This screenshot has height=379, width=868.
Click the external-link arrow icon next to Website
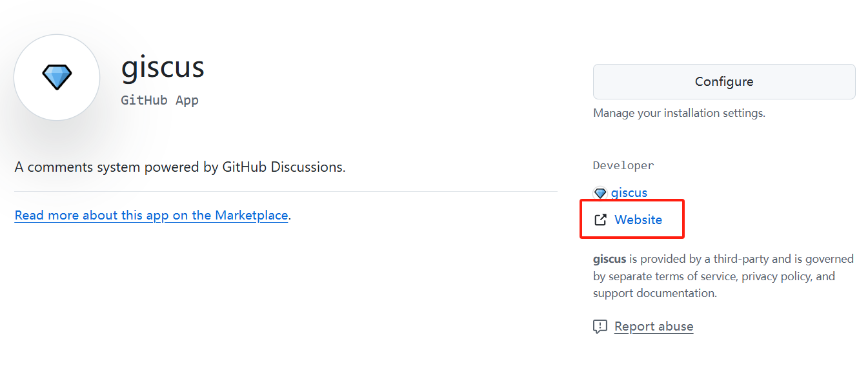[601, 219]
